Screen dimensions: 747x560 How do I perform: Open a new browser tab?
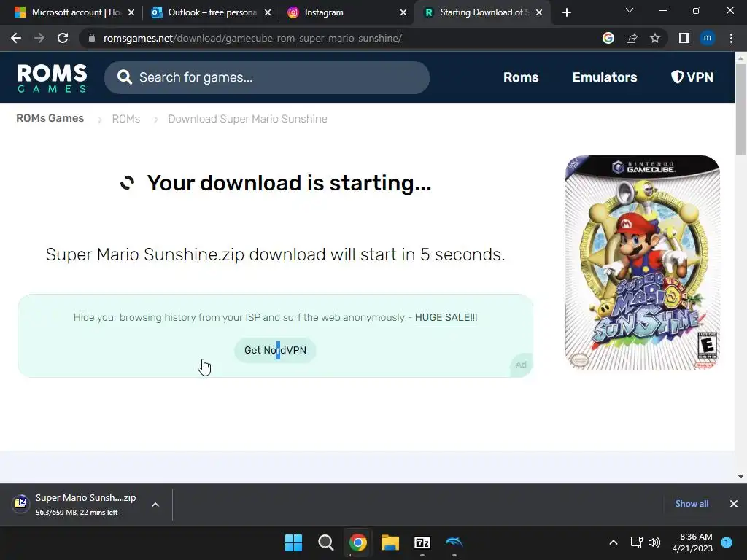[566, 12]
